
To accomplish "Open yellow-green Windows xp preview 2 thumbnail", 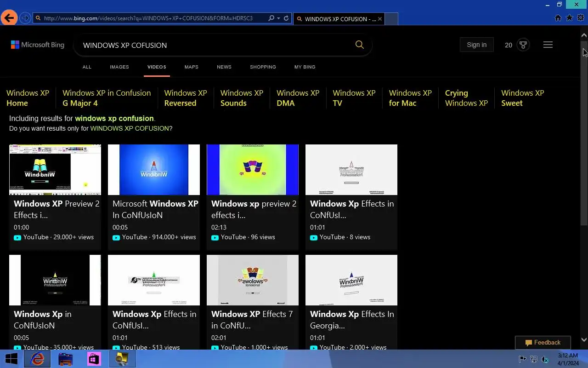I will [x=253, y=170].
